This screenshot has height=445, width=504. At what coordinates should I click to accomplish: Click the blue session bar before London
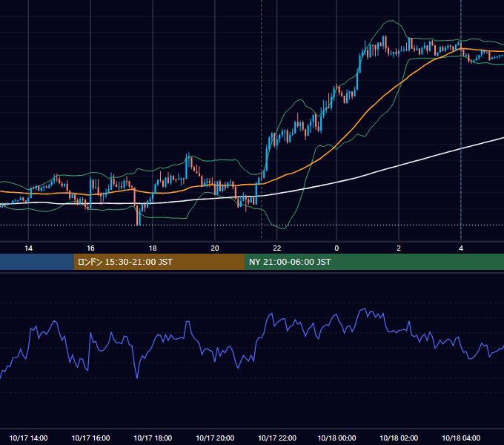coord(37,262)
